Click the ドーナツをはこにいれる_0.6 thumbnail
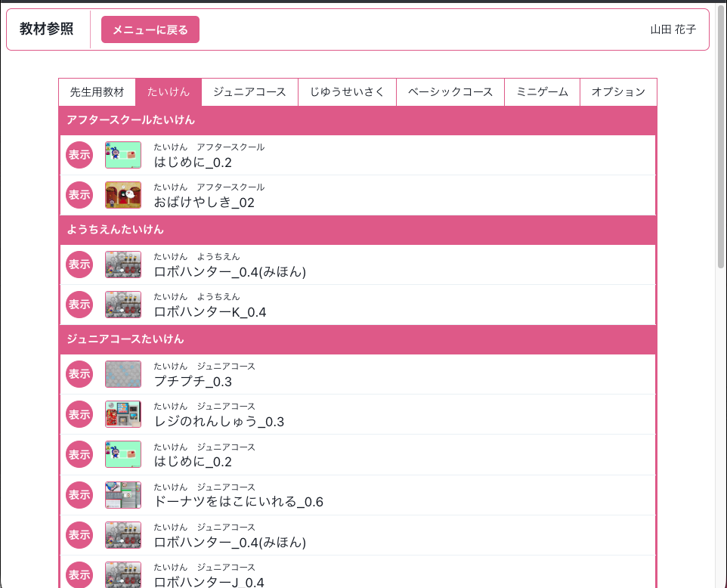The height and width of the screenshot is (588, 727). [122, 495]
